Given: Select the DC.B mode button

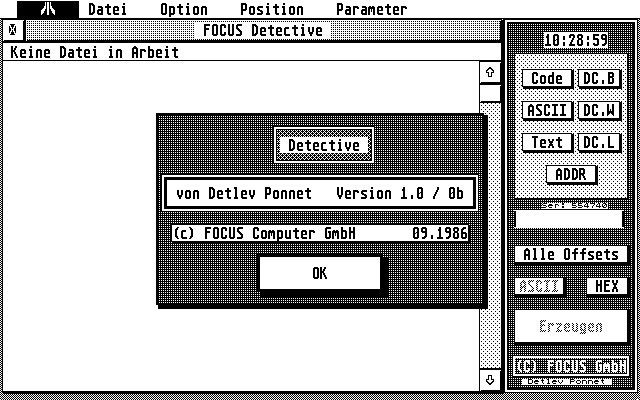Looking at the screenshot, I should coord(599,78).
